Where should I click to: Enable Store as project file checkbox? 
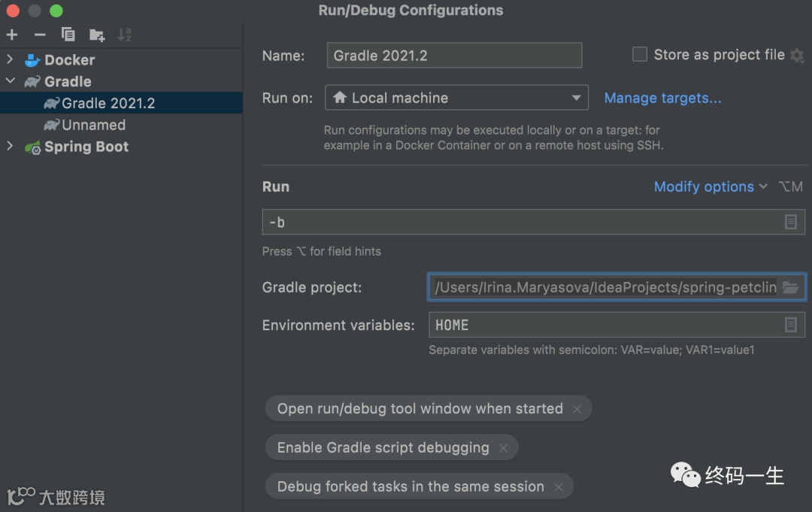point(640,54)
